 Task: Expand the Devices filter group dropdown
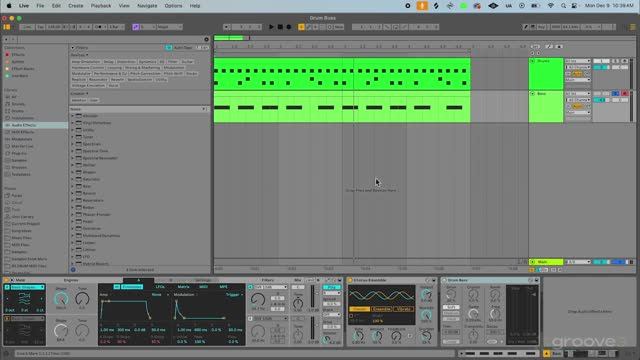(x=79, y=55)
